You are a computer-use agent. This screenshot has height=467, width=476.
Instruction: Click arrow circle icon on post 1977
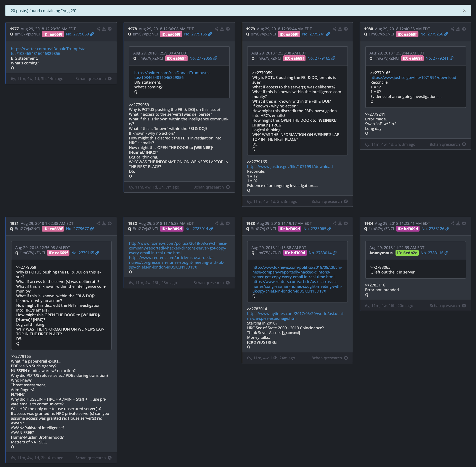[x=110, y=29]
